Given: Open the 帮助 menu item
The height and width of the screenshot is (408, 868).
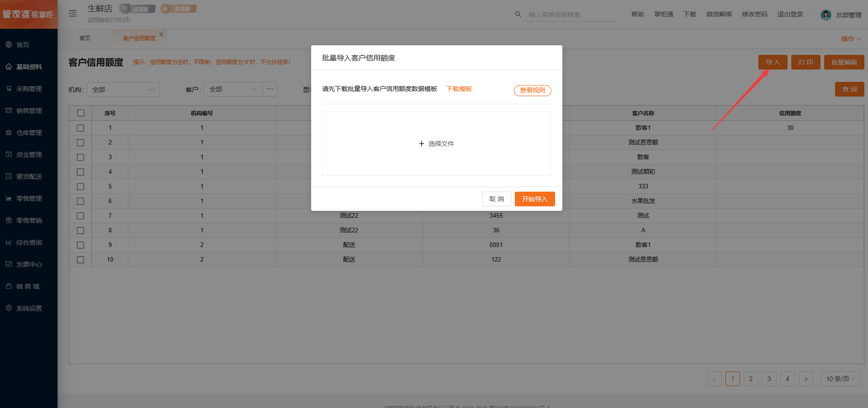Looking at the screenshot, I should click(x=638, y=14).
